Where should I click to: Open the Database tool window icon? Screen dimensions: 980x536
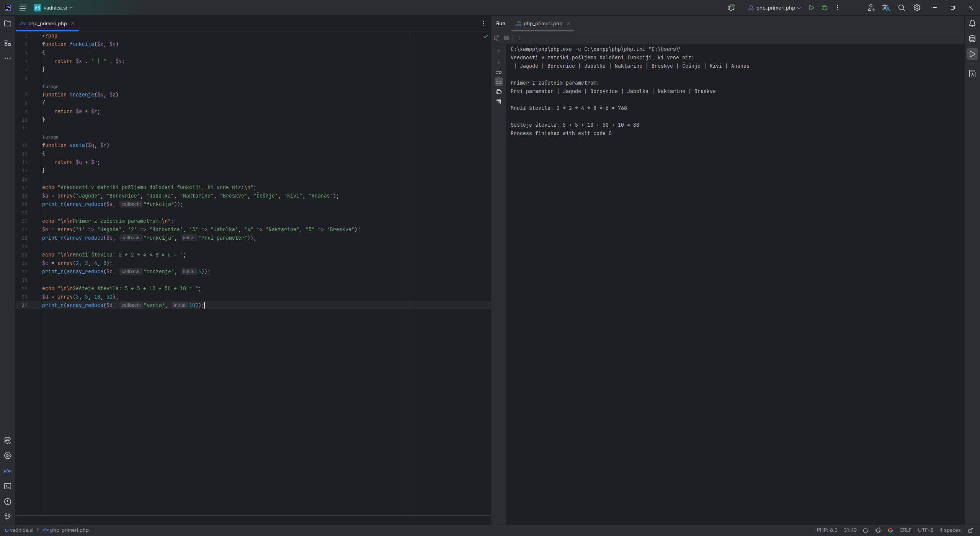[972, 38]
